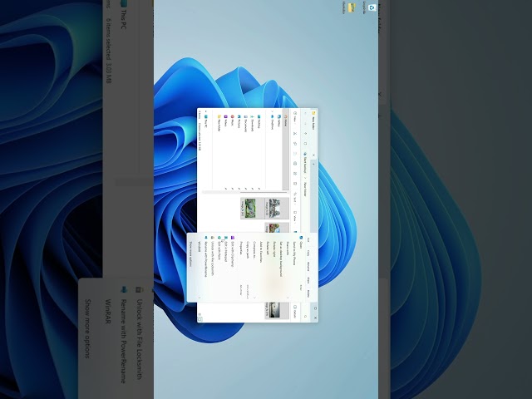Choose Edit with Paint

tap(219, 267)
